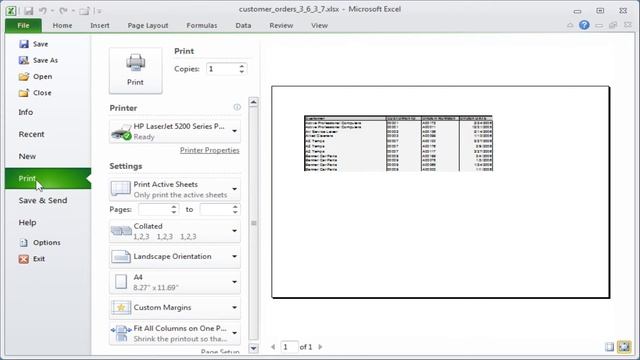The height and width of the screenshot is (360, 640).
Task: Go to previous page in preview
Action: (273, 347)
